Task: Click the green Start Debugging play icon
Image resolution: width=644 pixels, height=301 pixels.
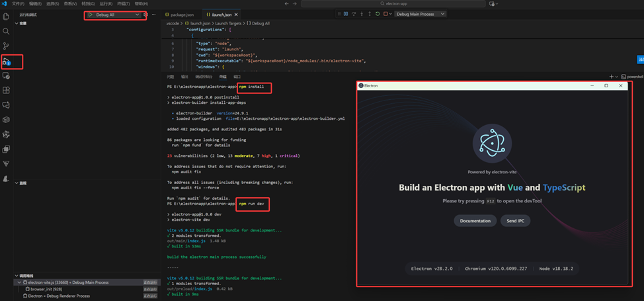Action: [x=91, y=15]
